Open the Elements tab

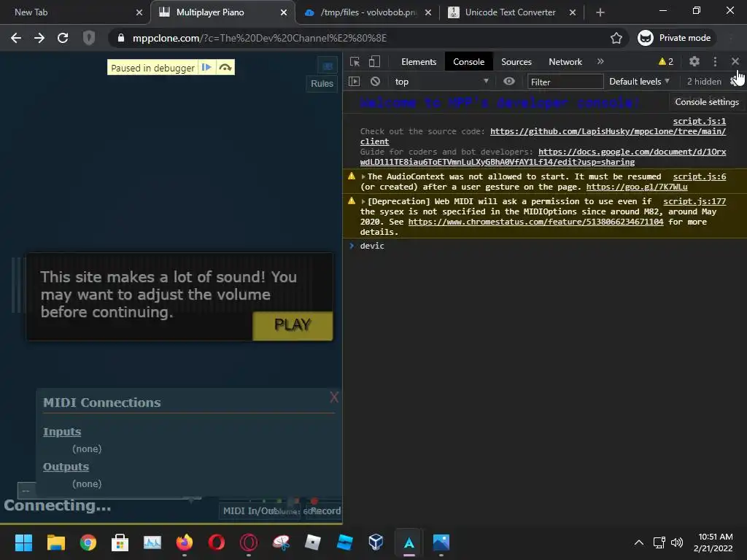[418, 61]
